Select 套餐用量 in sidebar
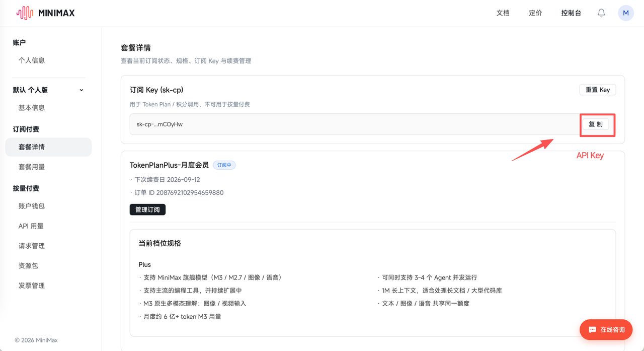644x351 pixels. 32,167
